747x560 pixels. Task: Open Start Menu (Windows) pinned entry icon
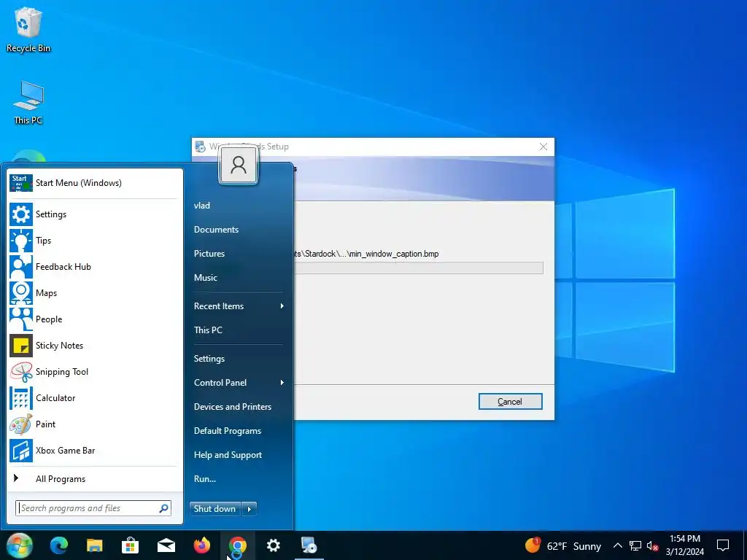pos(21,183)
